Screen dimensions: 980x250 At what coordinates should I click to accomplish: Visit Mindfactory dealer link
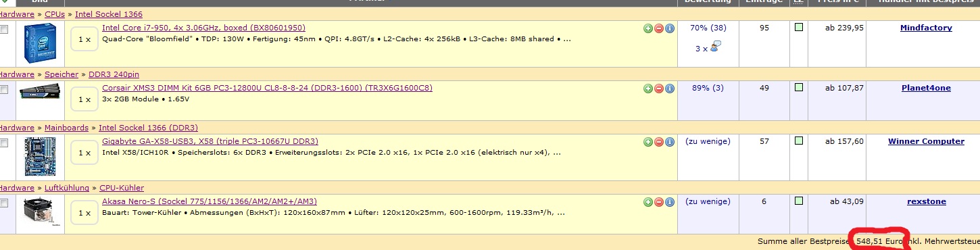tap(926, 28)
